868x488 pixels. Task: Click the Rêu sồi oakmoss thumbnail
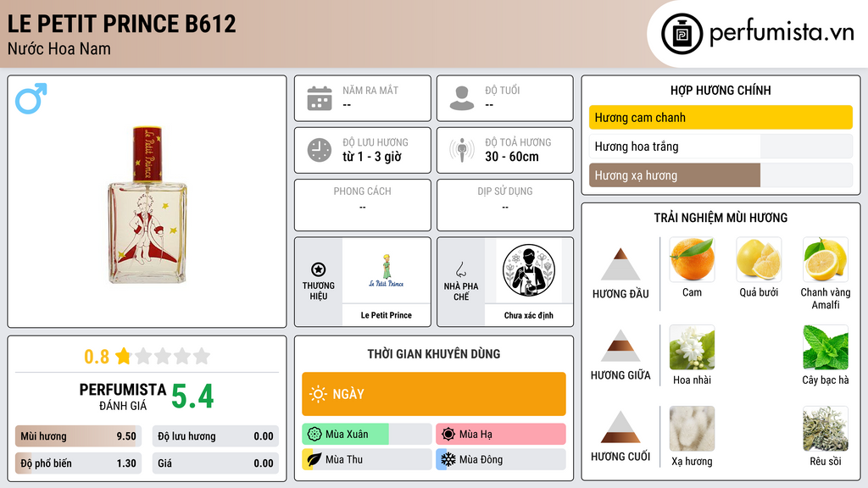[826, 429]
